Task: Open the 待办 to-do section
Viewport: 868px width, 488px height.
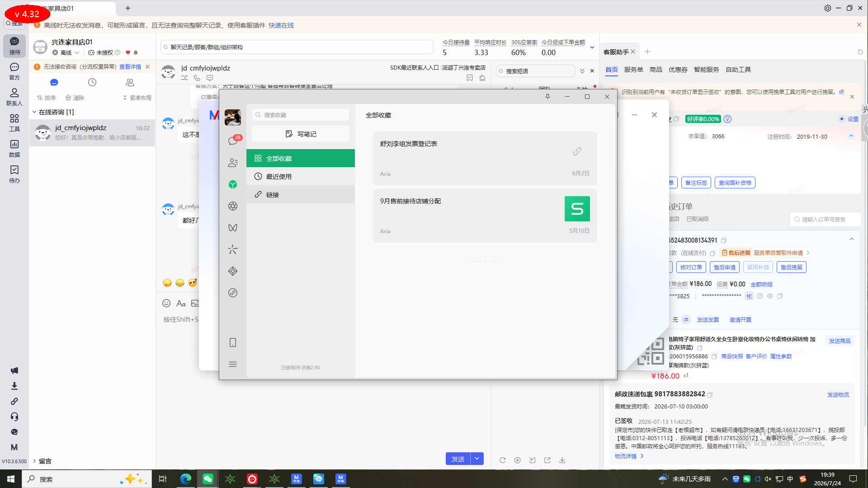Action: coord(14,174)
